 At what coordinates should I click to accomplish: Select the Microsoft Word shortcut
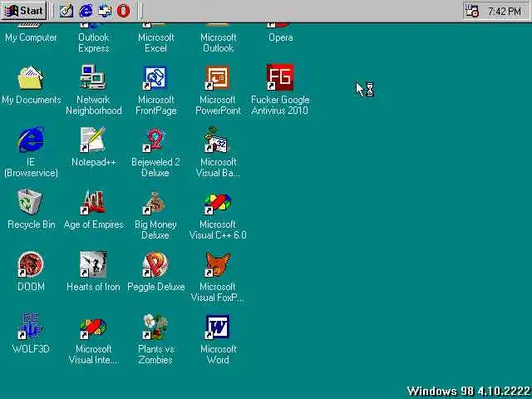click(218, 327)
